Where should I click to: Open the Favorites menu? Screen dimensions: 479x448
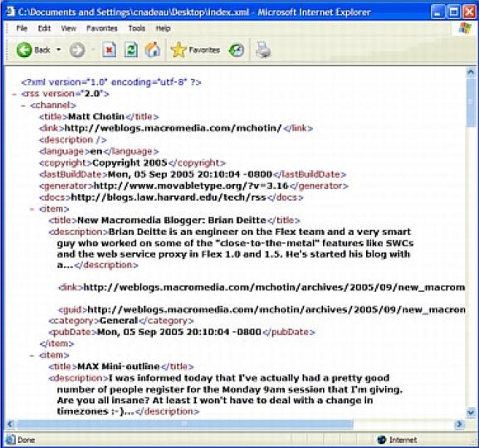pyautogui.click(x=102, y=28)
